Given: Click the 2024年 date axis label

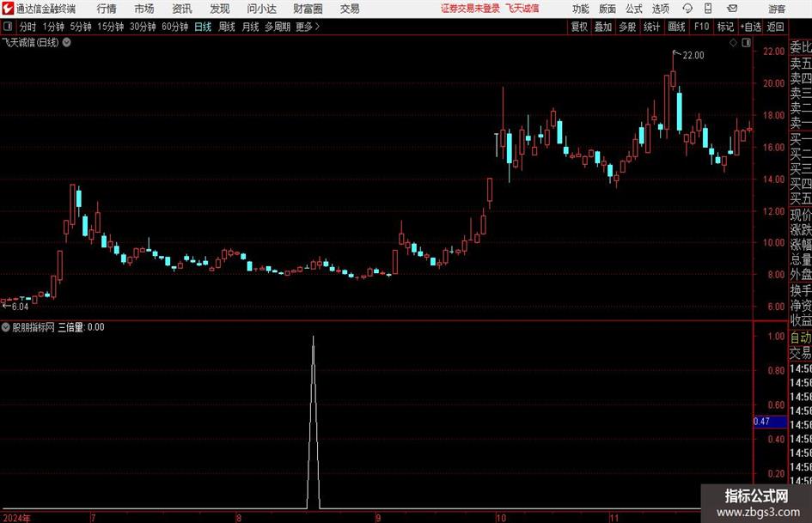Looking at the screenshot, I should [x=16, y=518].
